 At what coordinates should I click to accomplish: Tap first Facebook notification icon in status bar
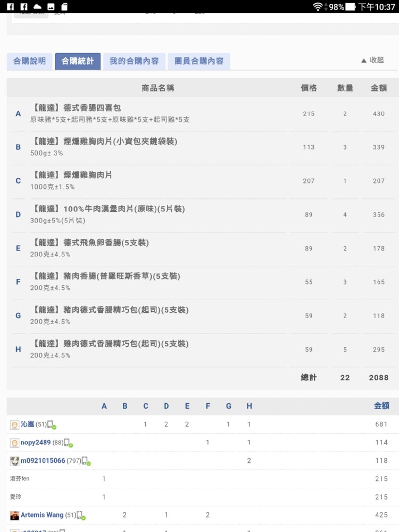pos(10,6)
